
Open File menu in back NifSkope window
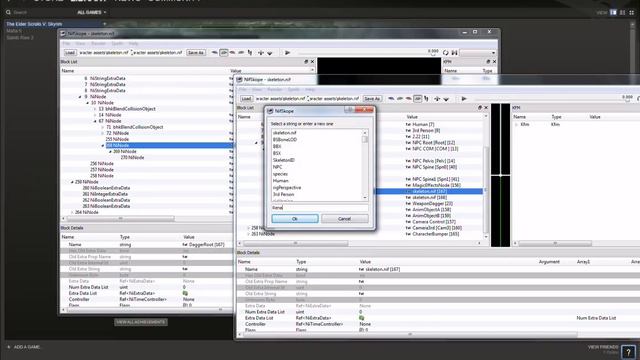coord(66,43)
